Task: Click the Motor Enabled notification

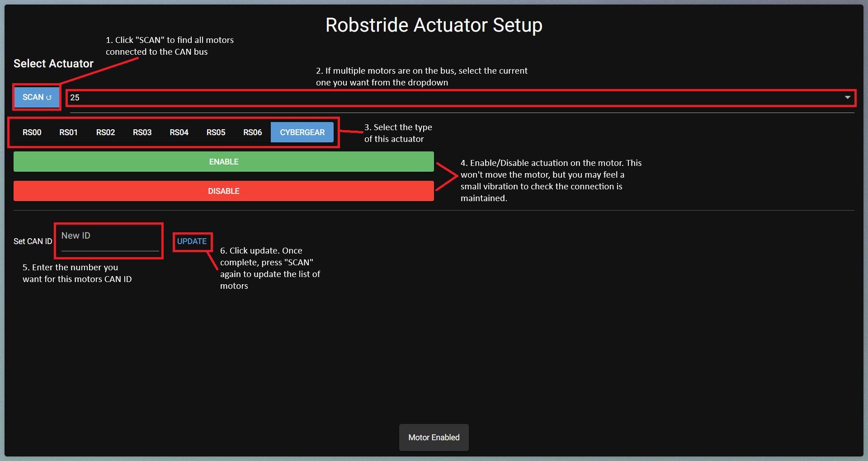Action: [434, 437]
